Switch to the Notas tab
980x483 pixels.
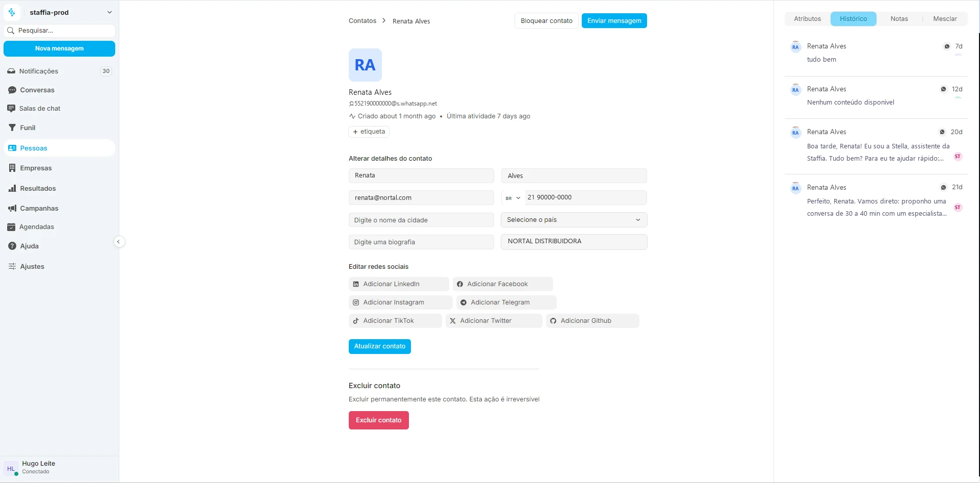[899, 19]
